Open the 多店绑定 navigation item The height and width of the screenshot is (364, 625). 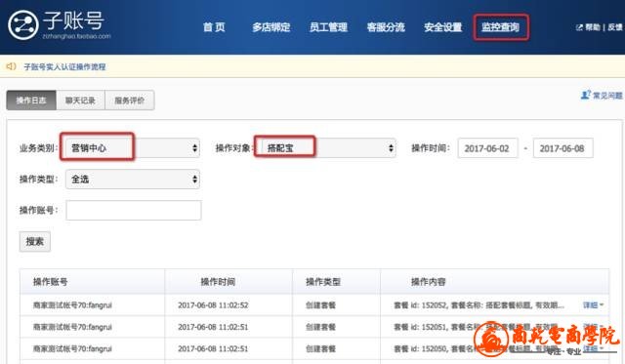271,27
